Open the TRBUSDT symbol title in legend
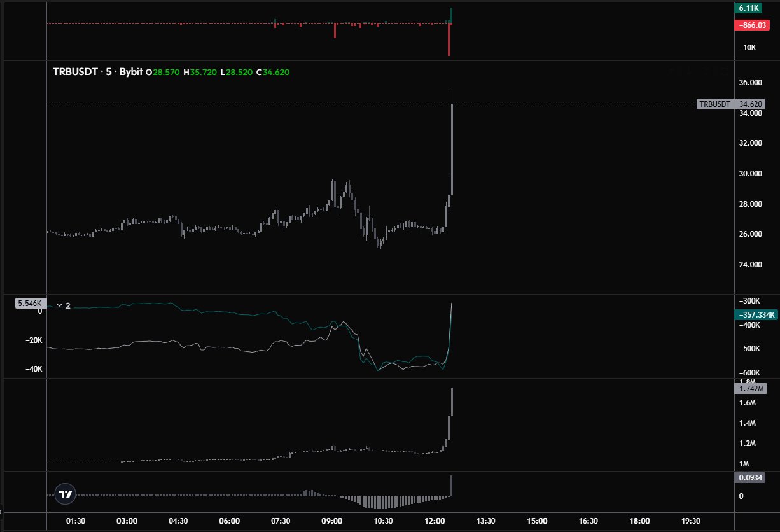Screen dimensions: 780x532 tap(75, 72)
